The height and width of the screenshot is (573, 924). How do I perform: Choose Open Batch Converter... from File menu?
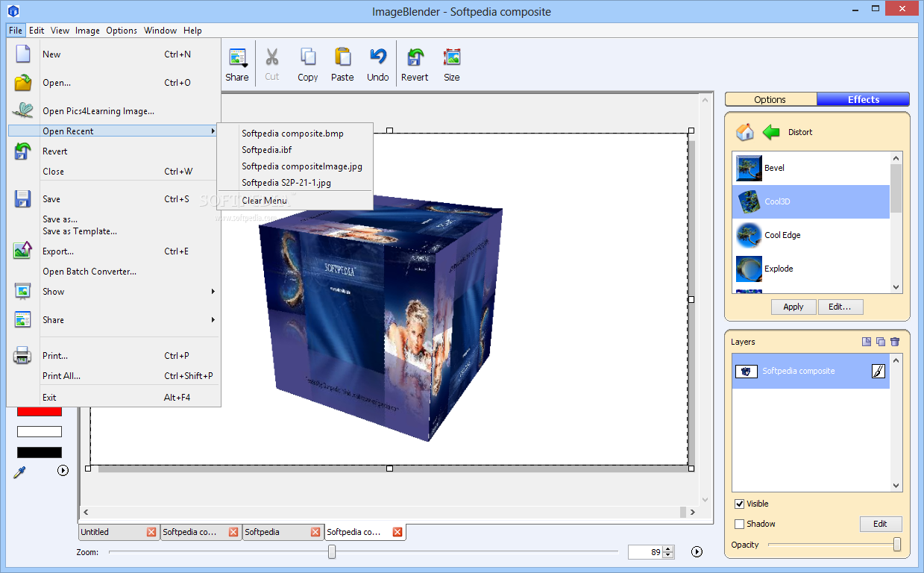tap(89, 272)
